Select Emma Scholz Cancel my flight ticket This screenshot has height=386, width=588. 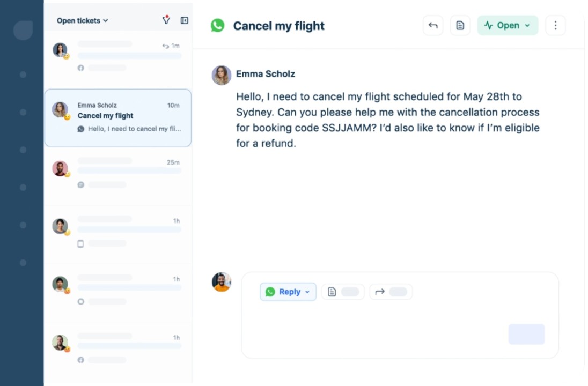[118, 118]
